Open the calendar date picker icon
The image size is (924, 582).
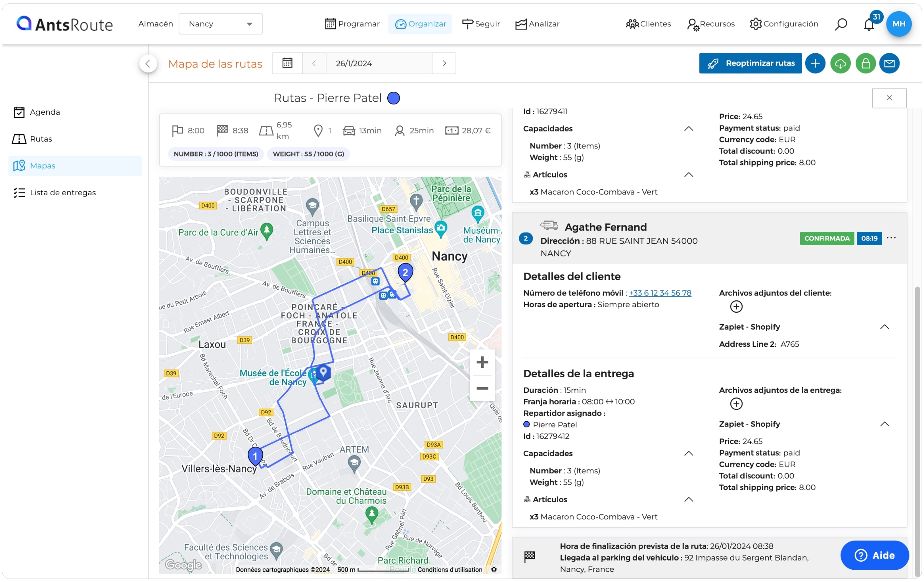pyautogui.click(x=288, y=63)
